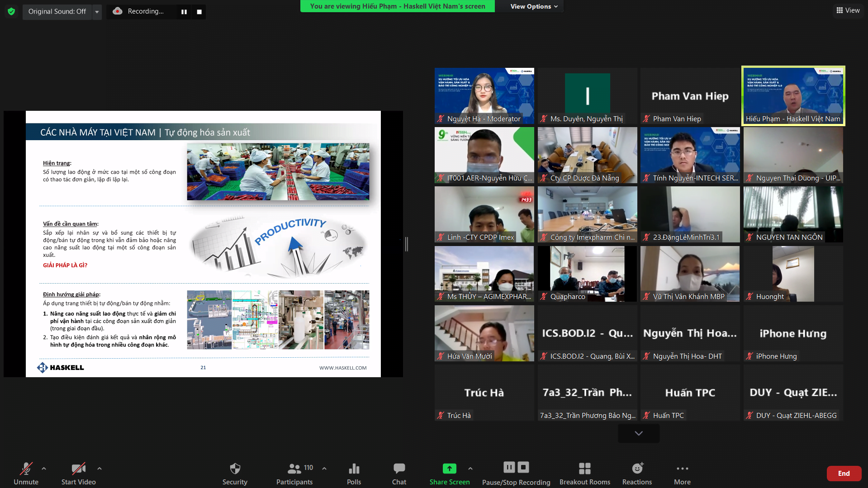Select Công ty Imexpharm Chi nhánh video

pyautogui.click(x=588, y=214)
